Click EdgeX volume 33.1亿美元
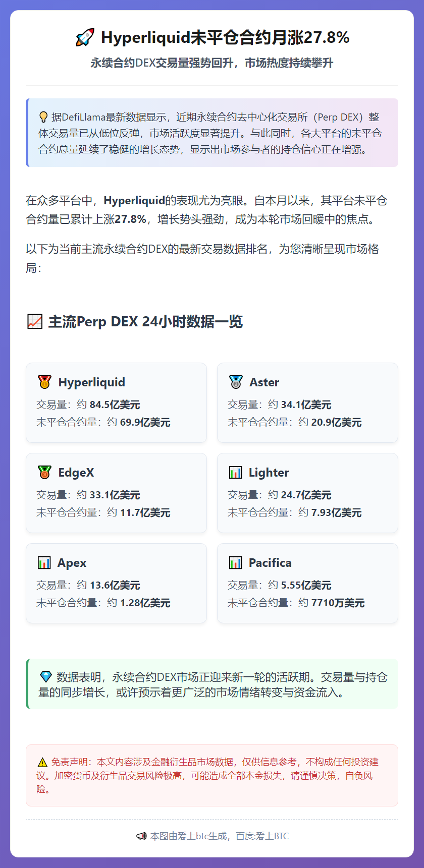 115,495
